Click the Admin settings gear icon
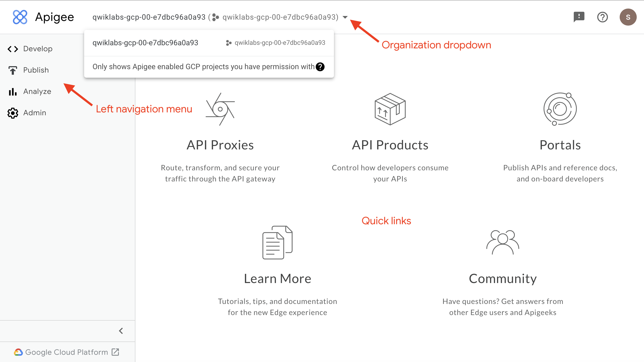The image size is (644, 362). [x=12, y=113]
